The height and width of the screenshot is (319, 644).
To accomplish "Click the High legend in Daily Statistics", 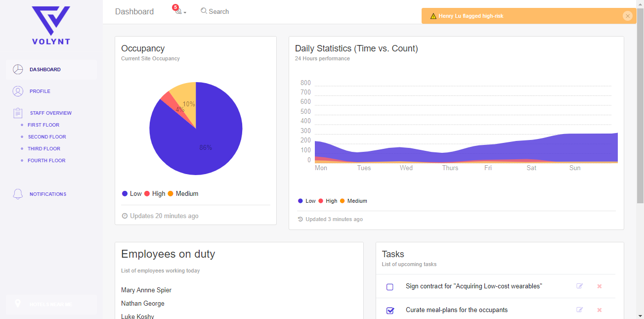I will point(328,201).
